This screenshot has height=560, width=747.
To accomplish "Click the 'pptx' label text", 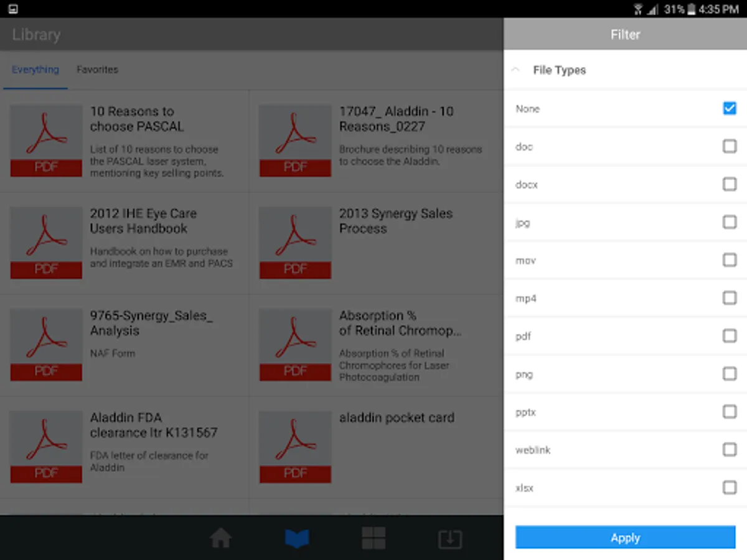I will [x=525, y=412].
